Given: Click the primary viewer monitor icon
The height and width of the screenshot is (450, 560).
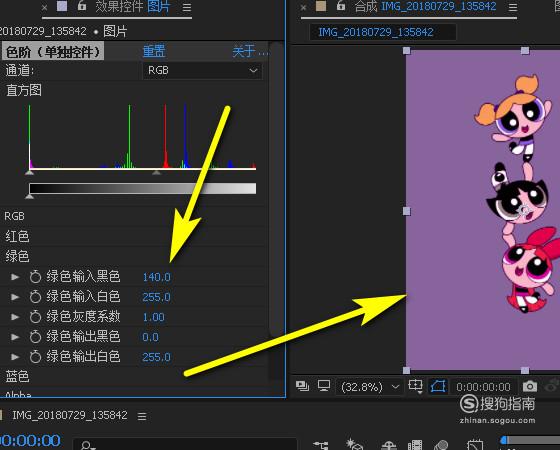Looking at the screenshot, I should (x=324, y=386).
